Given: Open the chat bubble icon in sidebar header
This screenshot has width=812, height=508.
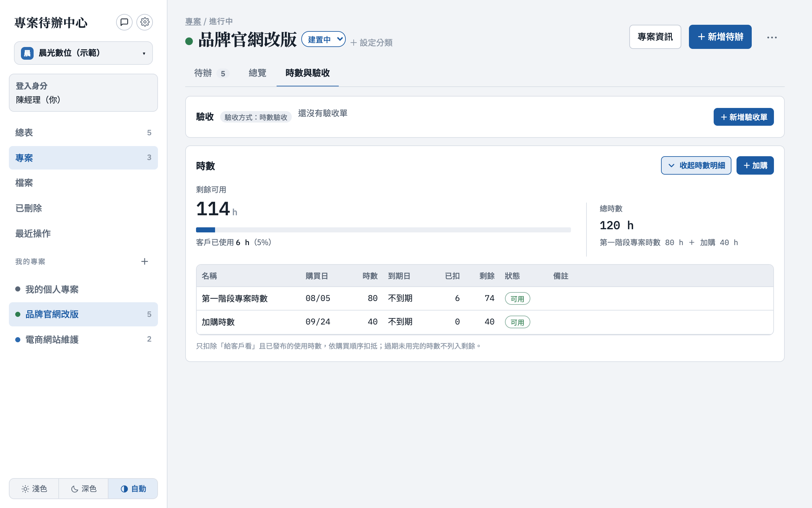Looking at the screenshot, I should [x=124, y=22].
